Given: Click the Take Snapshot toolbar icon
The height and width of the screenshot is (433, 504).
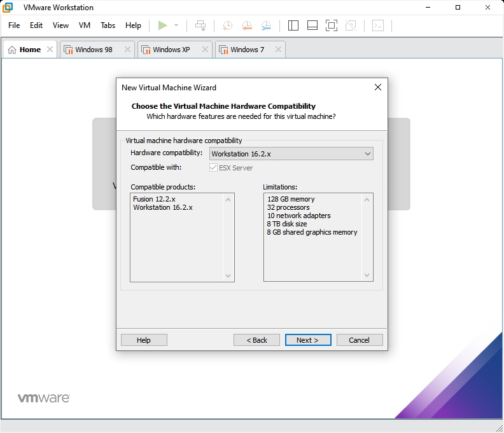Looking at the screenshot, I should pyautogui.click(x=227, y=25).
